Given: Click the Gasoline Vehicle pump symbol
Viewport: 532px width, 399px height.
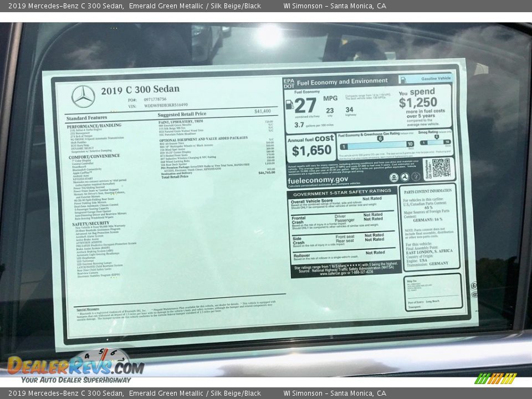Looking at the screenshot, I should point(403,80).
